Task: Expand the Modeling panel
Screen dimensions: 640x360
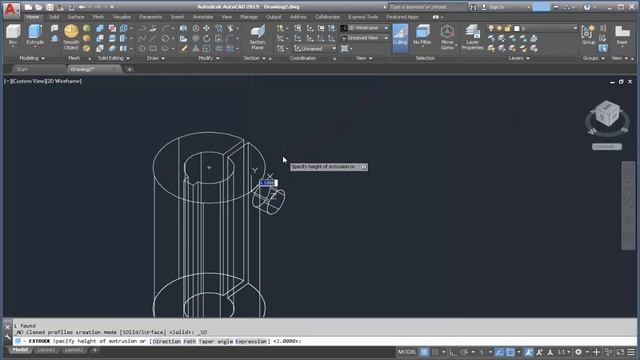Action: coord(31,58)
